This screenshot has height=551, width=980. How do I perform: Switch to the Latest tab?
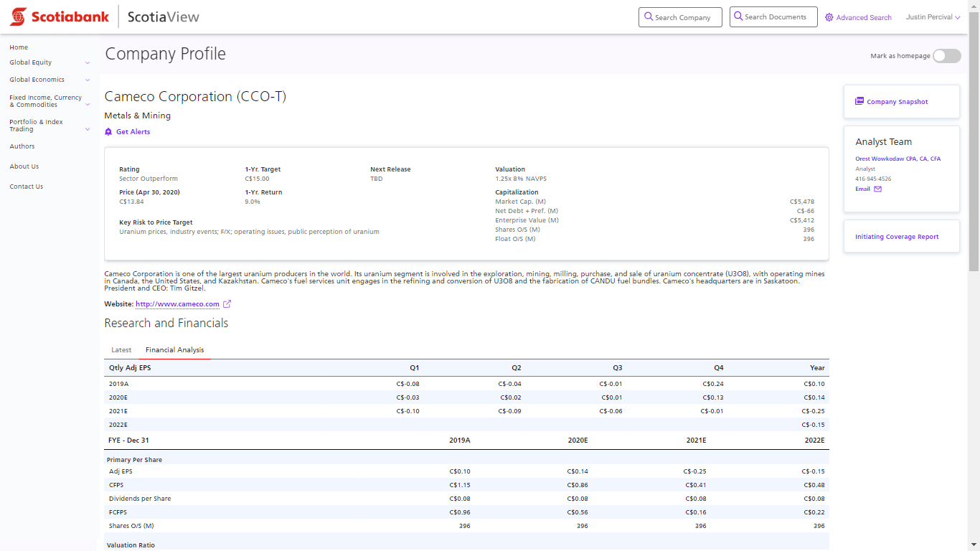click(121, 350)
